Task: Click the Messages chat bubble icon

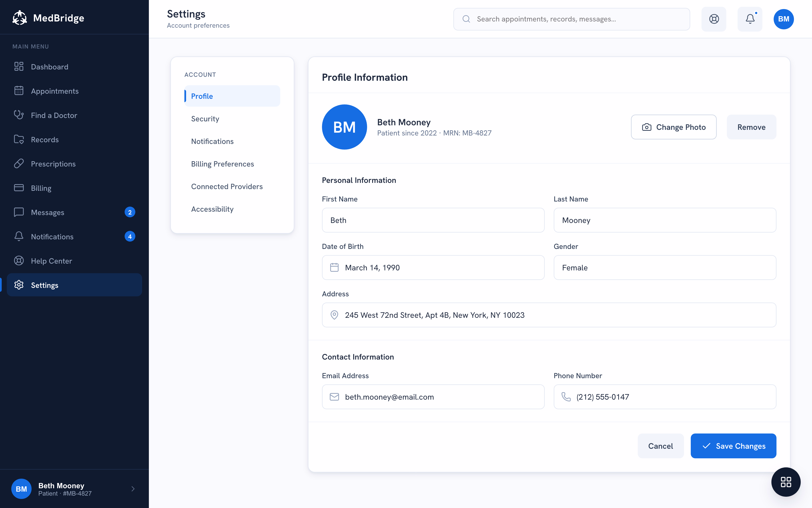Action: click(19, 212)
